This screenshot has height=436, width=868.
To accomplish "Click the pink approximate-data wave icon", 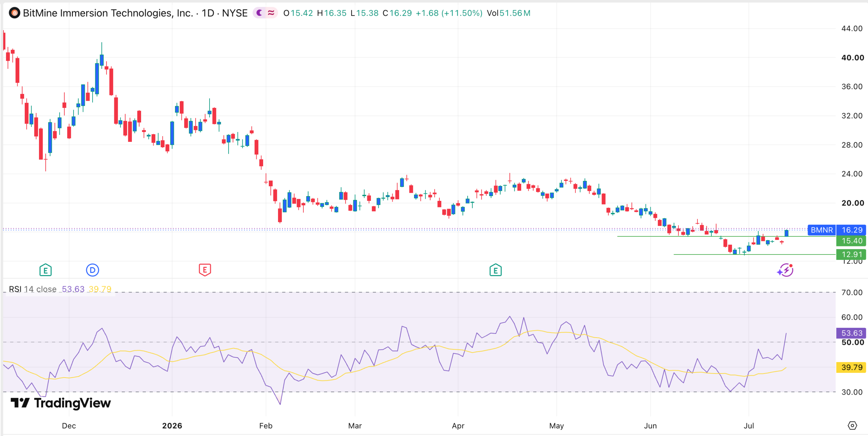I will point(271,13).
